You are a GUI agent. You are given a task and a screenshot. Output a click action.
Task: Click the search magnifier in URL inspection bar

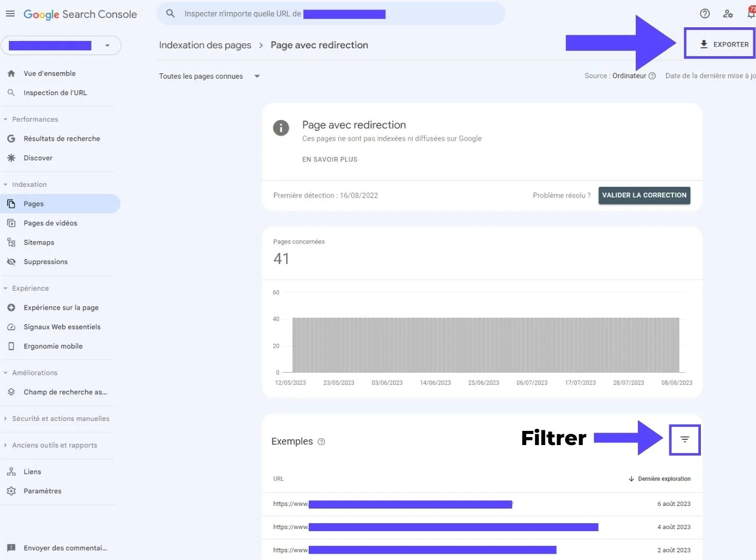pos(170,14)
